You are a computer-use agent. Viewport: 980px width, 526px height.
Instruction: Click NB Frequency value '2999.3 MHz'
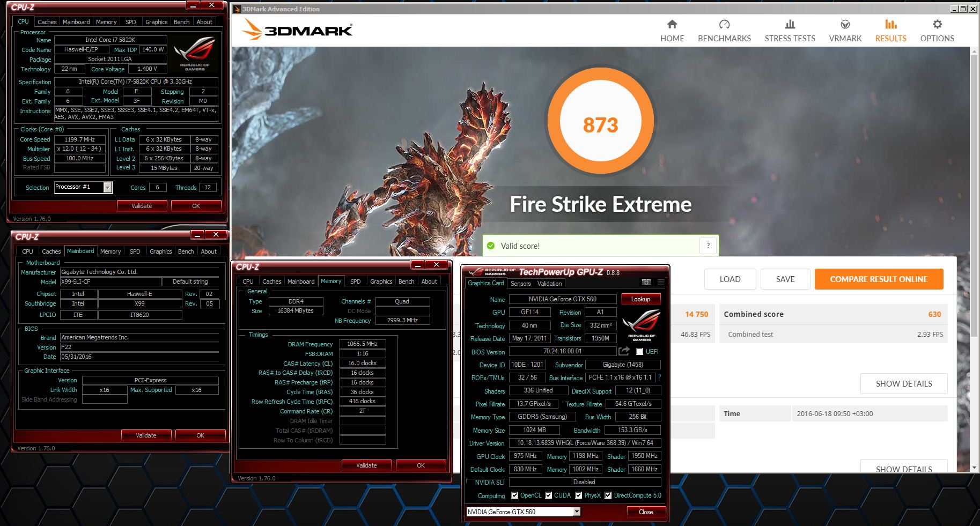(x=402, y=320)
